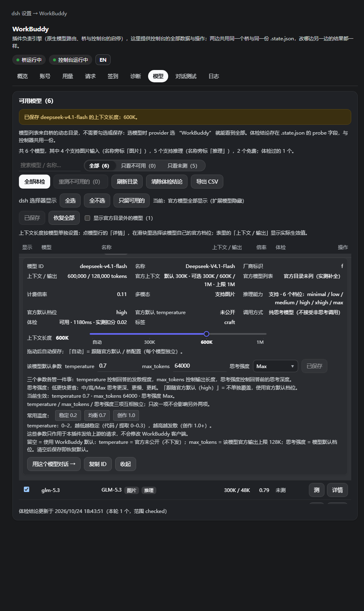364x611 pixels.
Task: Click the 倍率 column header
Action: [x=261, y=247]
